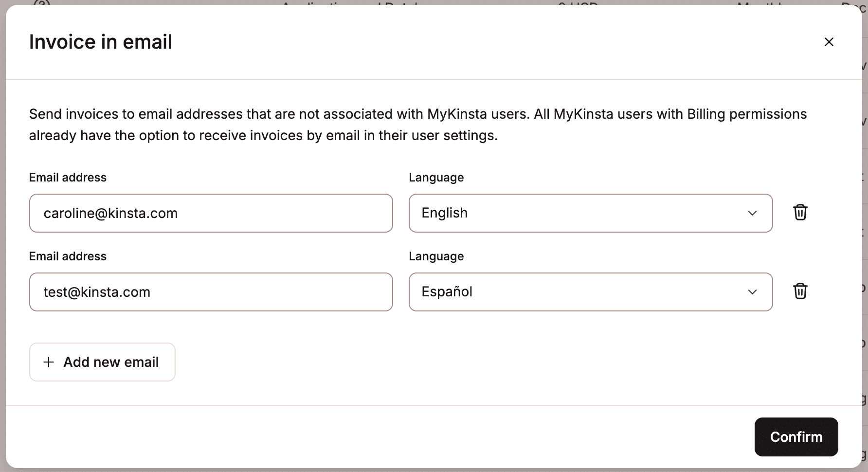Click inside the test@kinsta.com email field
The image size is (868, 472).
(x=211, y=292)
